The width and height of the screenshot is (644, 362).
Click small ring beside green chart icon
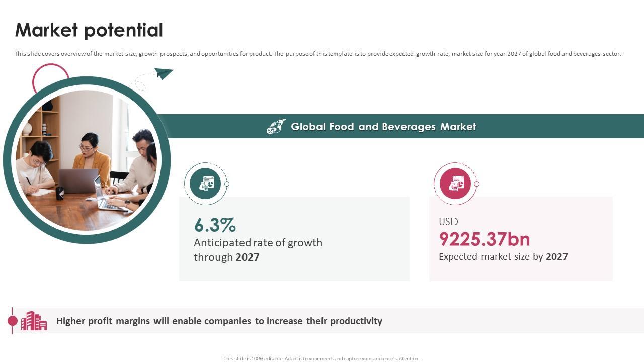(227, 184)
